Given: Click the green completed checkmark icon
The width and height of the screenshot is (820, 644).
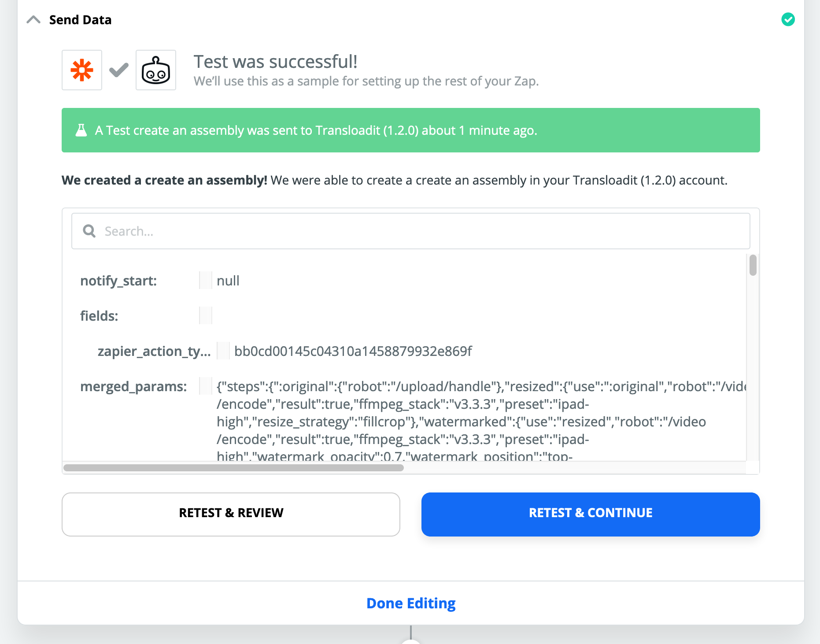Looking at the screenshot, I should [788, 19].
